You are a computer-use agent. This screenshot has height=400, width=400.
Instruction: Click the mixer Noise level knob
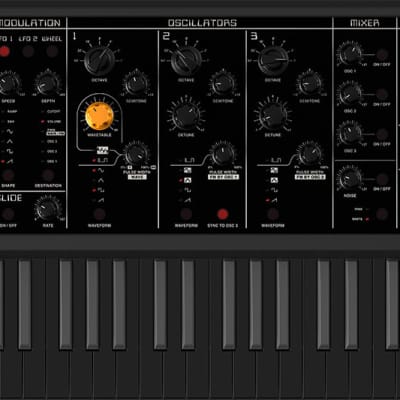tap(350, 179)
